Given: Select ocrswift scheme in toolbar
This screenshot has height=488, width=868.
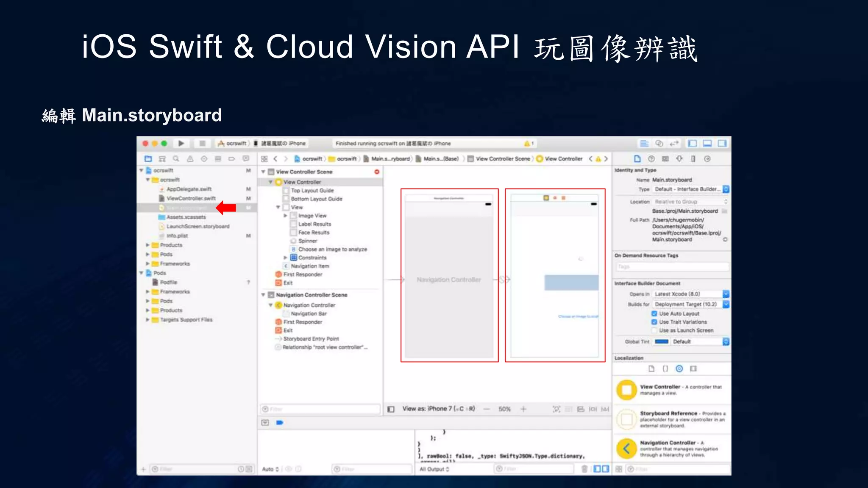Looking at the screenshot, I should click(232, 143).
